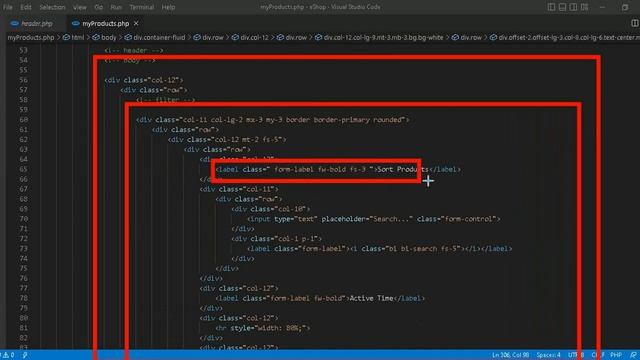Minimize the VS Code window
The height and width of the screenshot is (360, 640).
pyautogui.click(x=602, y=7)
